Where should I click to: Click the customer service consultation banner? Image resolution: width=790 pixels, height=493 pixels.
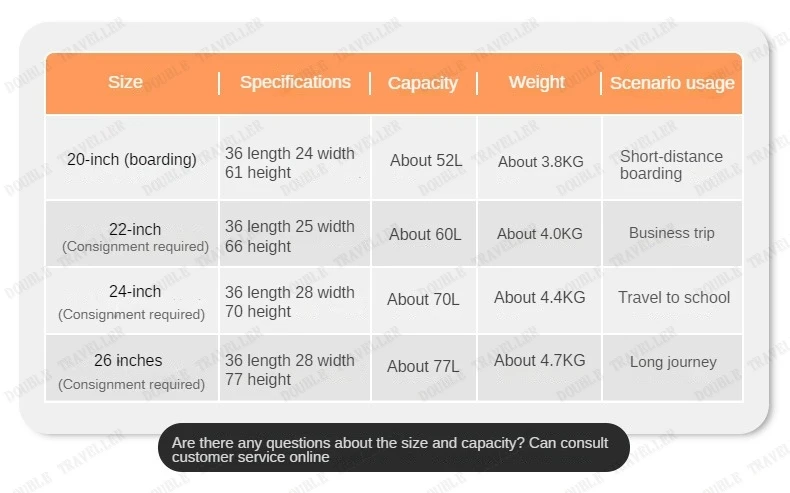[x=393, y=449]
